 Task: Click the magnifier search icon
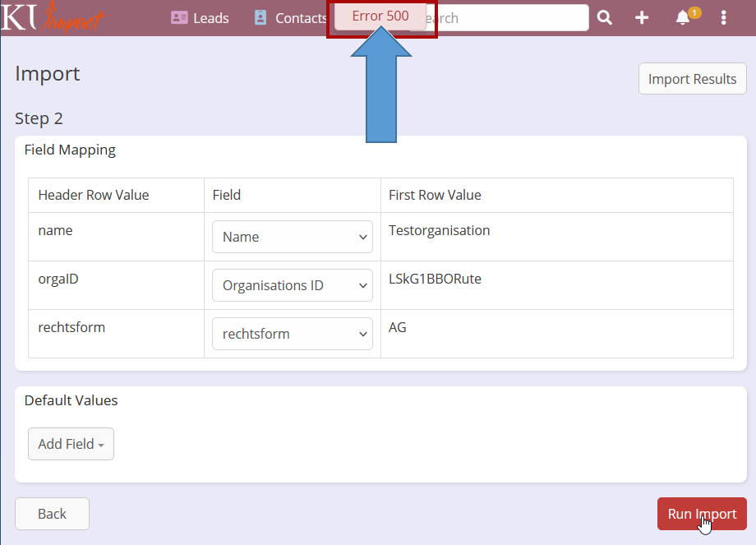pyautogui.click(x=605, y=18)
